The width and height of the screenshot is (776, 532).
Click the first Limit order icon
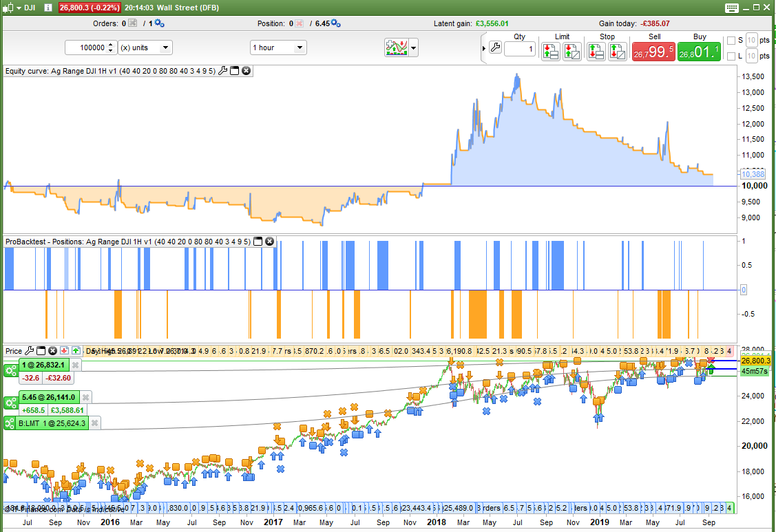click(550, 52)
